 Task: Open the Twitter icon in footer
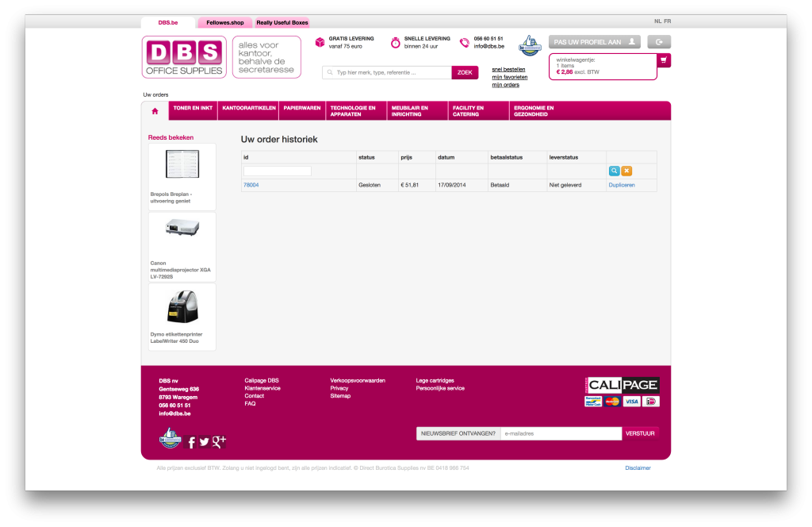[205, 442]
